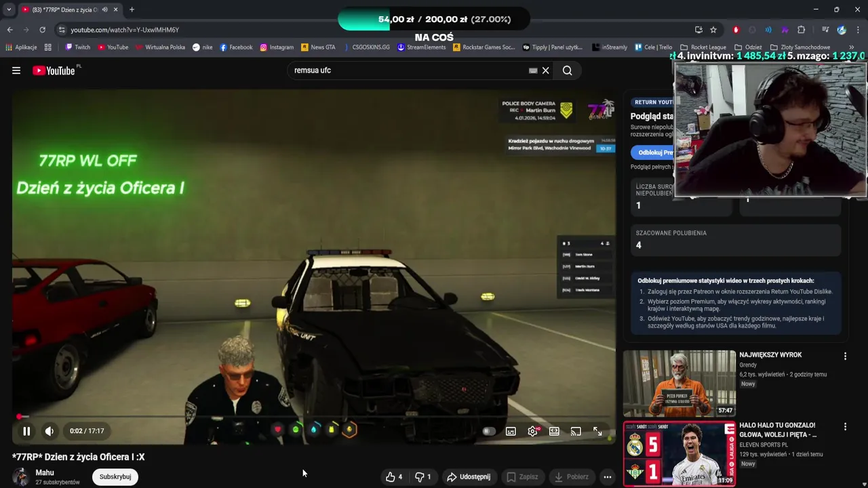Open the Grendy channel name

(x=748, y=365)
